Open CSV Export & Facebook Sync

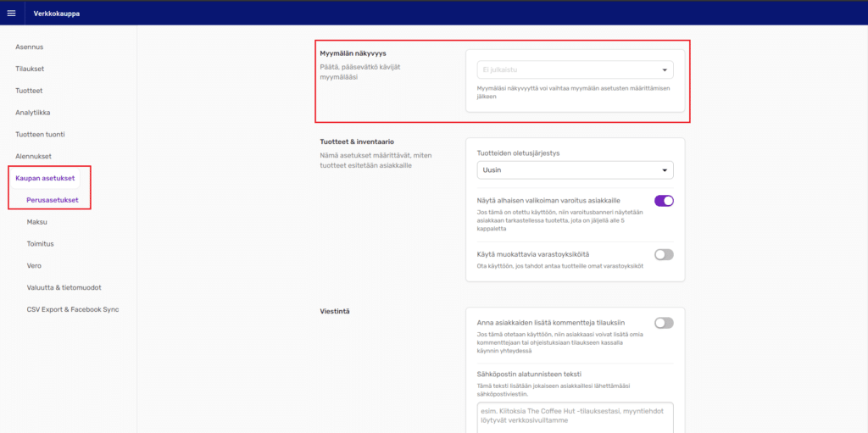[x=73, y=310]
